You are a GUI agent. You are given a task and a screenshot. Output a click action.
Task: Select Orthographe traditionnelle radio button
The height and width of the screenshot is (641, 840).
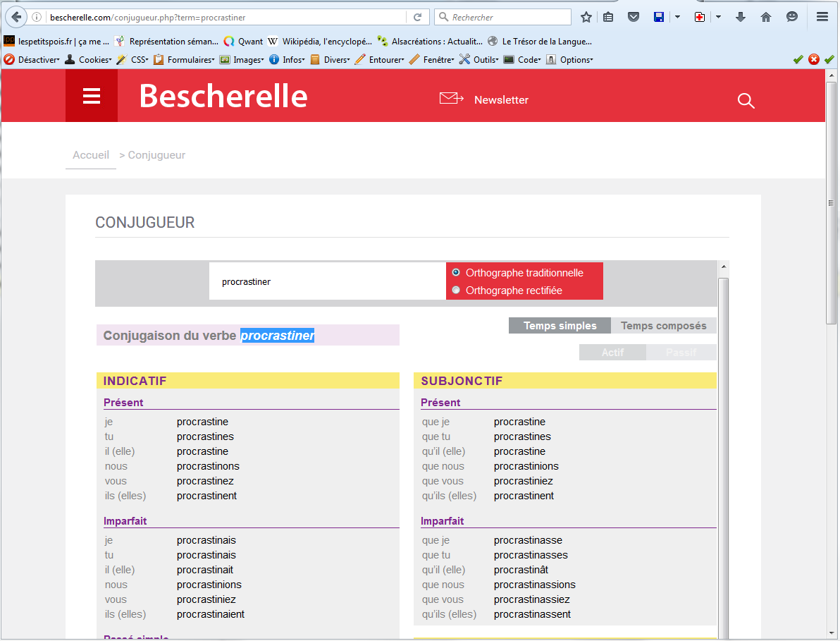(456, 272)
